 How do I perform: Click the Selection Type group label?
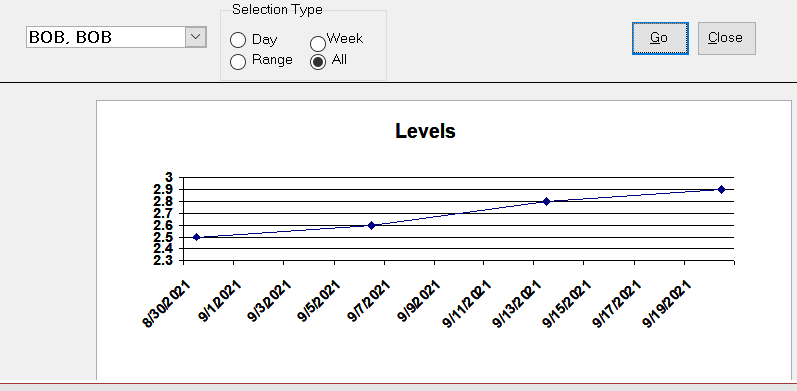[277, 10]
